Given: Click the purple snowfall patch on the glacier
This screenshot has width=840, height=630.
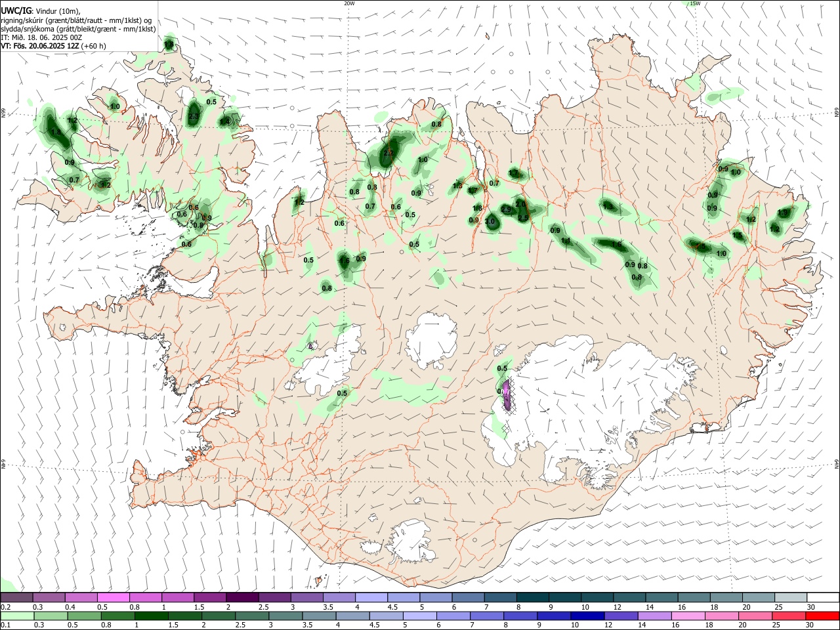Looking at the screenshot, I should [506, 394].
